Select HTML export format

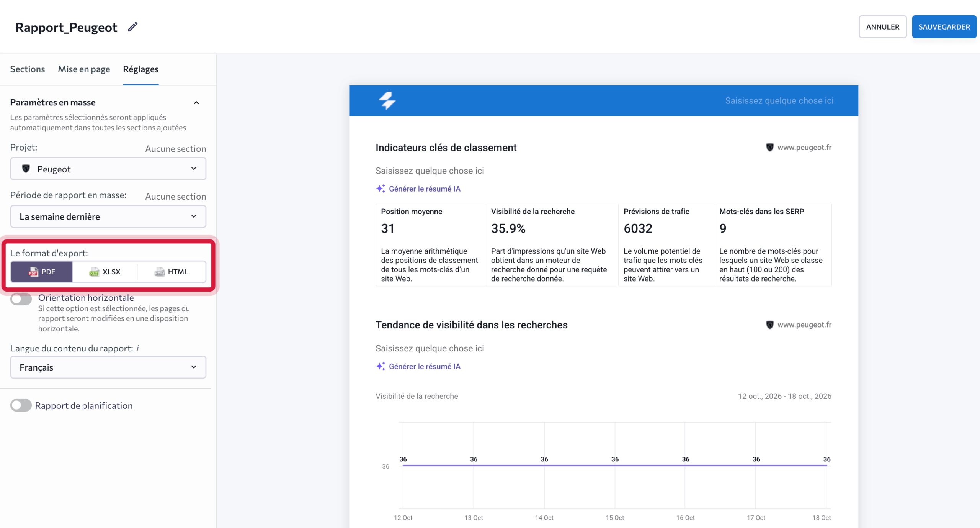(171, 272)
